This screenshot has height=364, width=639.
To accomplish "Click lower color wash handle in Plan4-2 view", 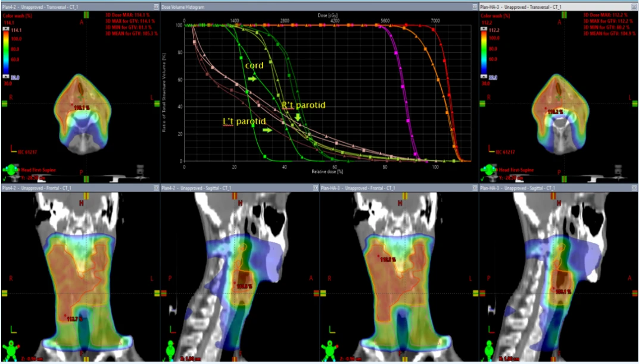I will coord(6,77).
